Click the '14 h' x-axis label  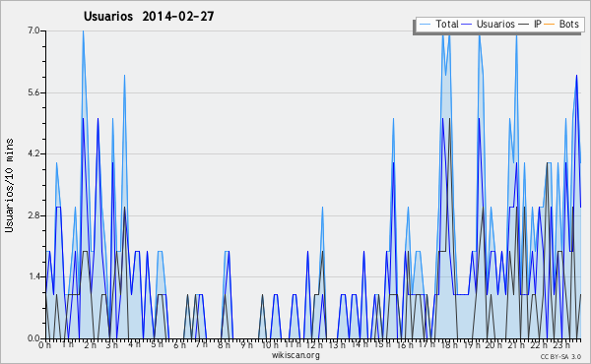[x=360, y=344]
